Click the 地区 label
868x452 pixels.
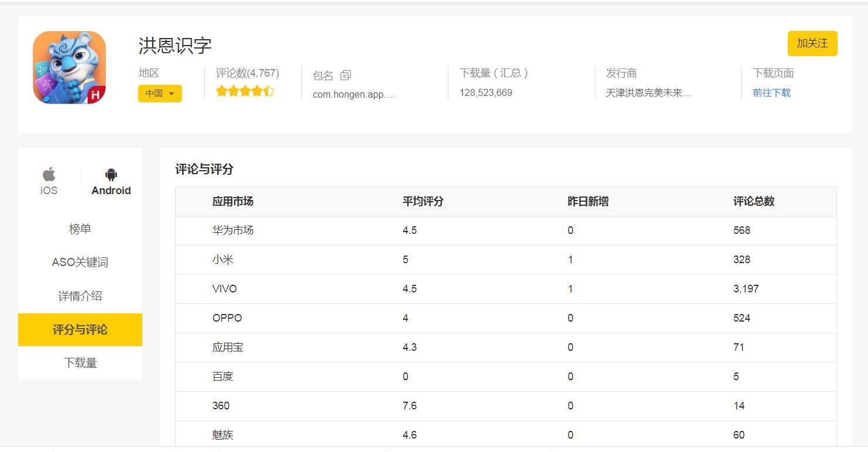(x=149, y=73)
